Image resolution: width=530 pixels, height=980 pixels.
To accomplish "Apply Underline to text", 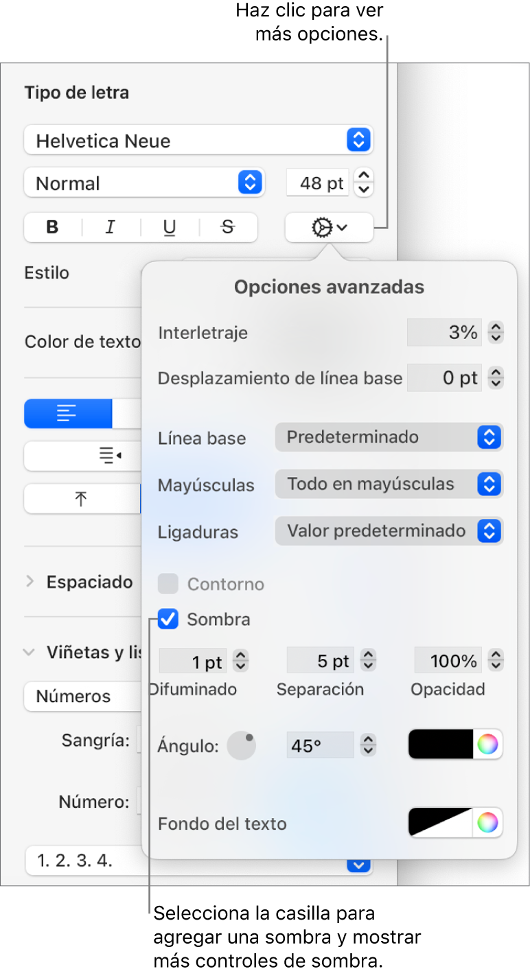I will 170,228.
